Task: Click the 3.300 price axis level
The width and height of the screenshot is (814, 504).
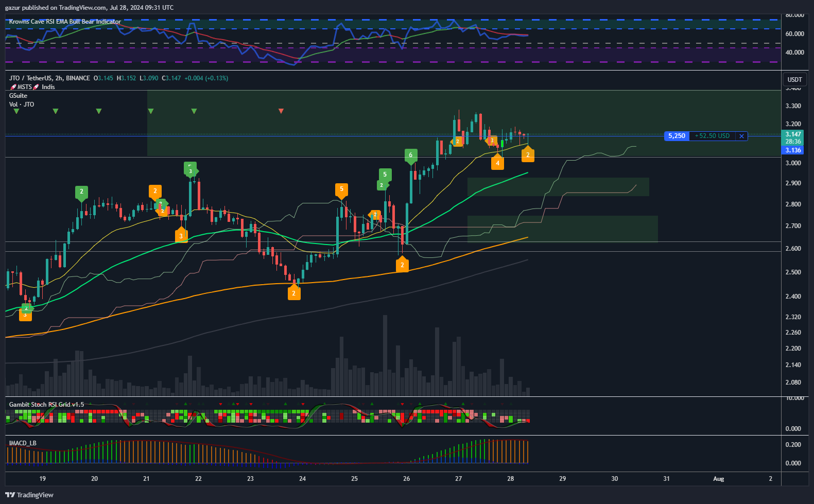Action: click(x=793, y=106)
